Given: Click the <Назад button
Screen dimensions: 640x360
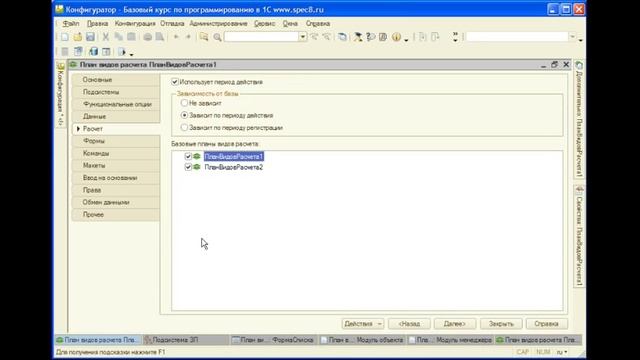Looking at the screenshot, I should (409, 324).
